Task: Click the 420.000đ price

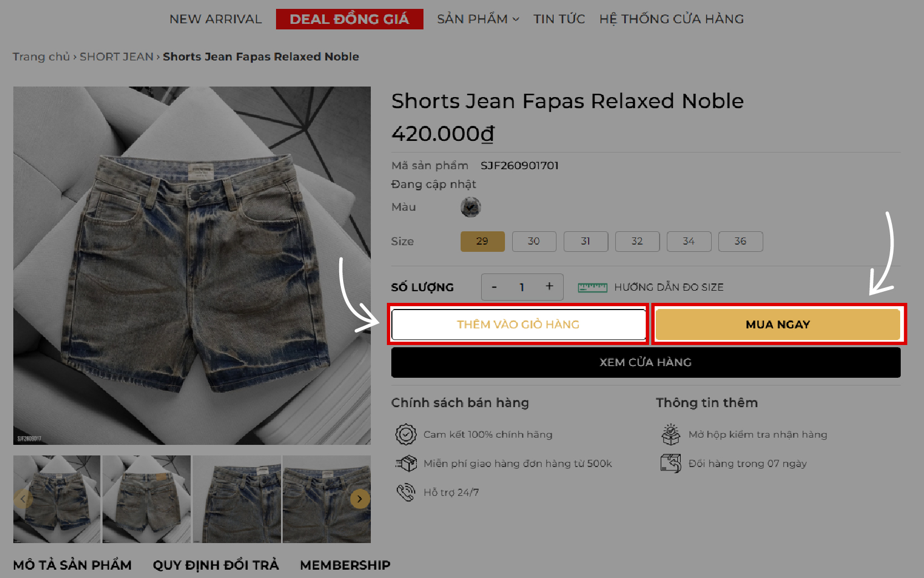Action: tap(443, 134)
